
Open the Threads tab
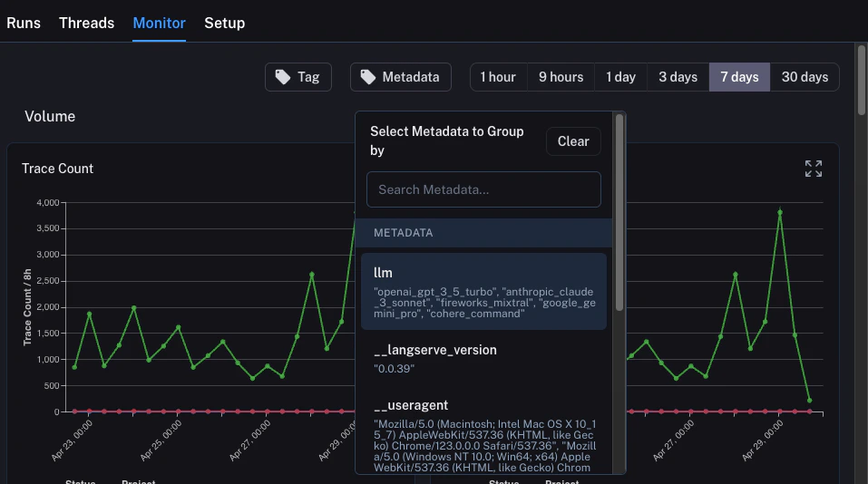pyautogui.click(x=86, y=23)
